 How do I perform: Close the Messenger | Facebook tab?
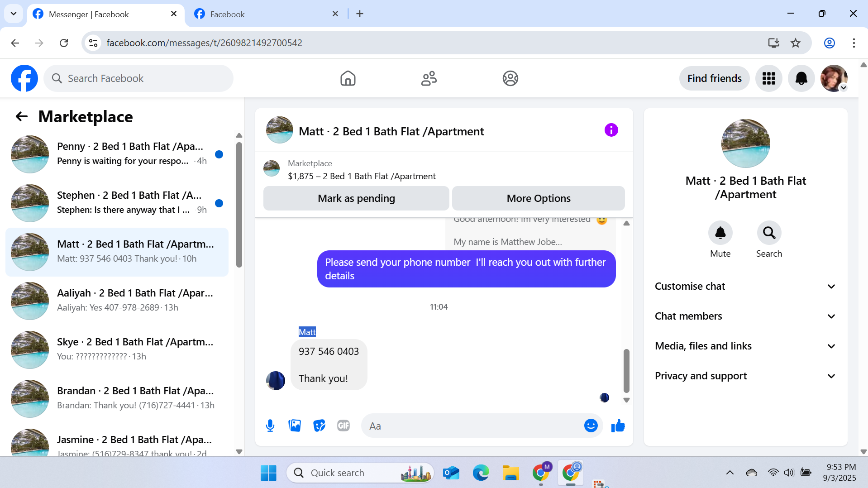[174, 14]
